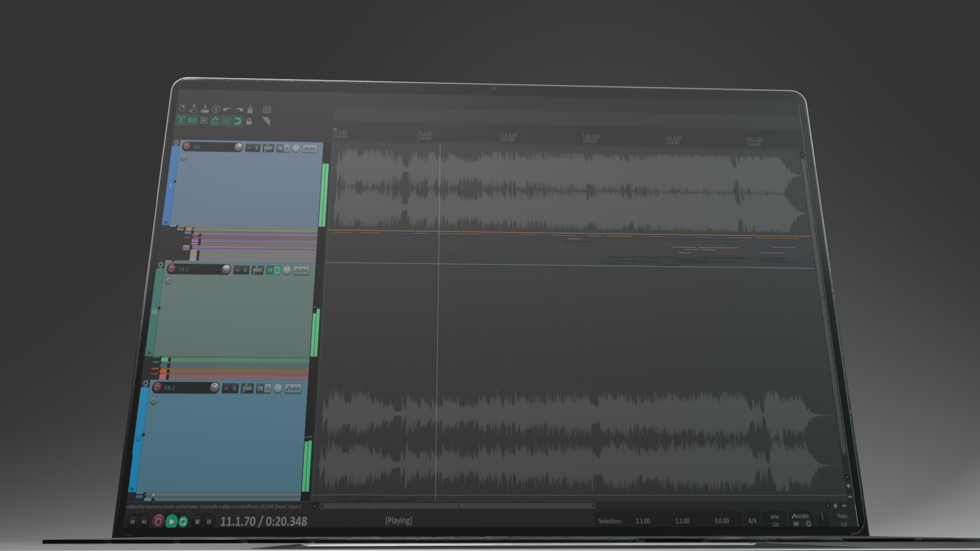The height and width of the screenshot is (551, 980).
Task: Toggle move envelope points with items icon
Action: pyautogui.click(x=215, y=121)
